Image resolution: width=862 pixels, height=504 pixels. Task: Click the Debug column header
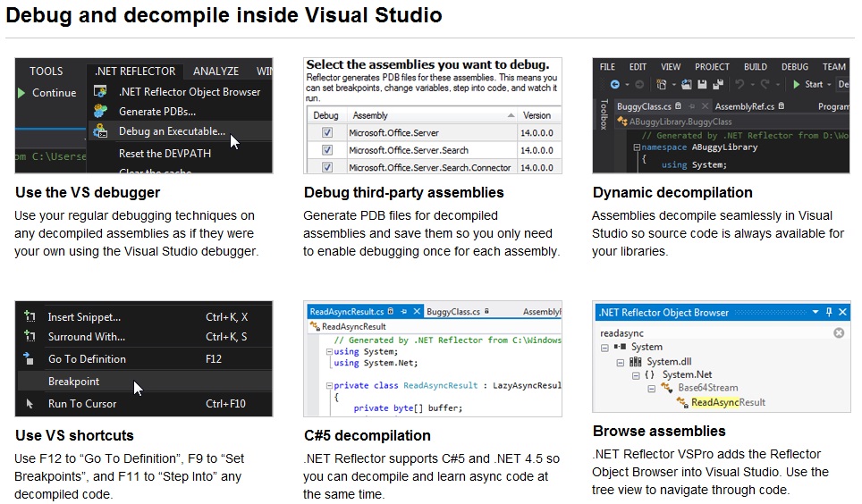tap(326, 115)
